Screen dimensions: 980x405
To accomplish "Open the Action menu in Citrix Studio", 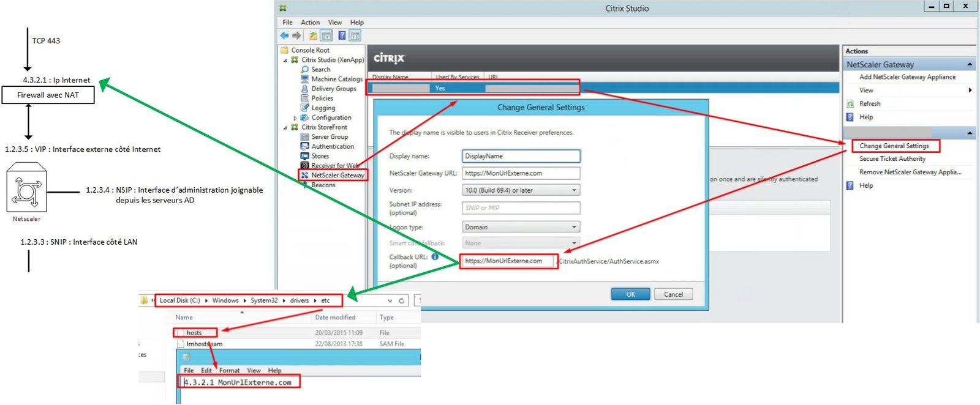I will [x=310, y=23].
